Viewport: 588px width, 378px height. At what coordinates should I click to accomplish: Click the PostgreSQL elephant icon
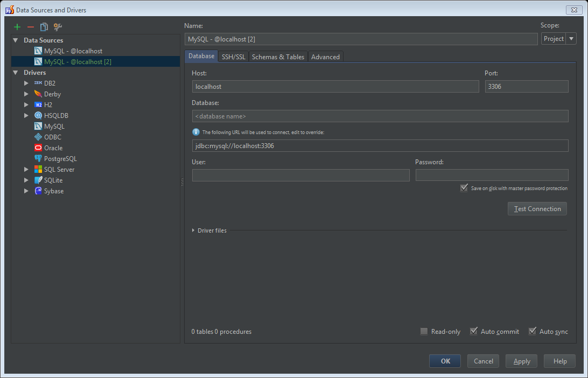(38, 159)
